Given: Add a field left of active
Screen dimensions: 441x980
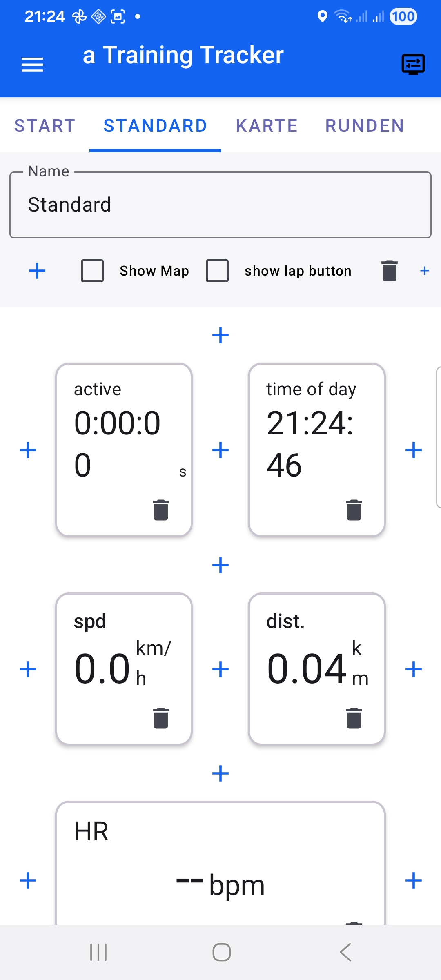Looking at the screenshot, I should pyautogui.click(x=28, y=450).
